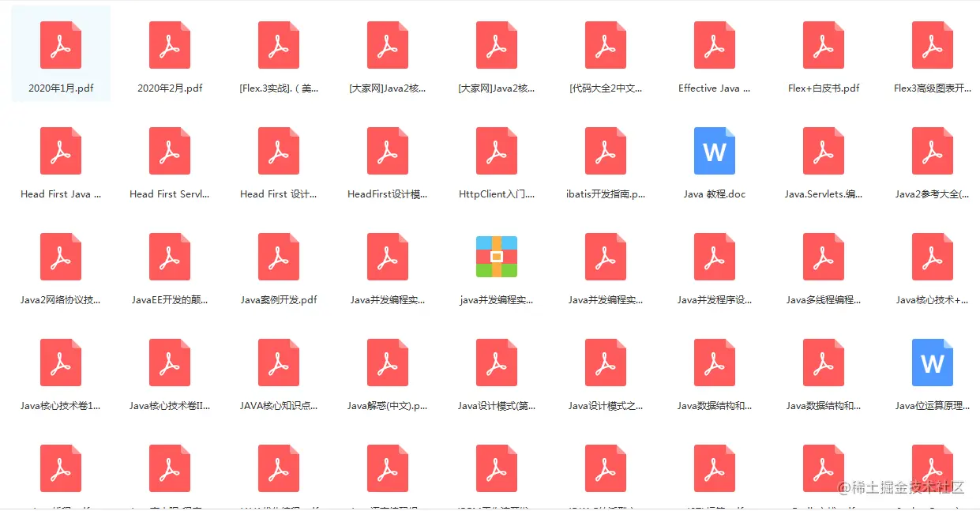The height and width of the screenshot is (511, 980).
Task: Select the 2020年2月.pdf file icon
Action: 170,45
